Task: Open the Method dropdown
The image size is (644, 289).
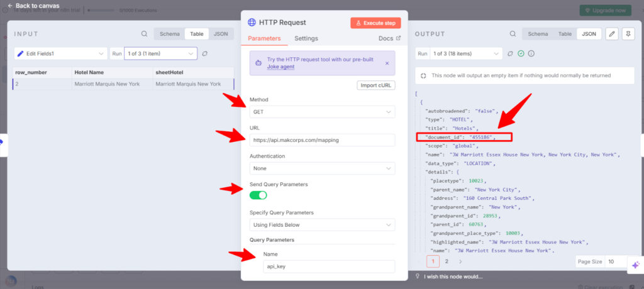Action: click(323, 112)
